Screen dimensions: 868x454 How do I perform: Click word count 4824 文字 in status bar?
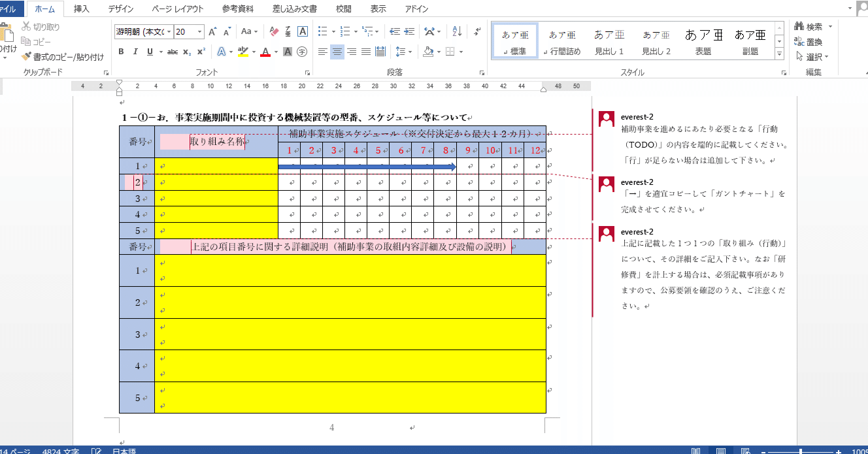click(x=61, y=450)
